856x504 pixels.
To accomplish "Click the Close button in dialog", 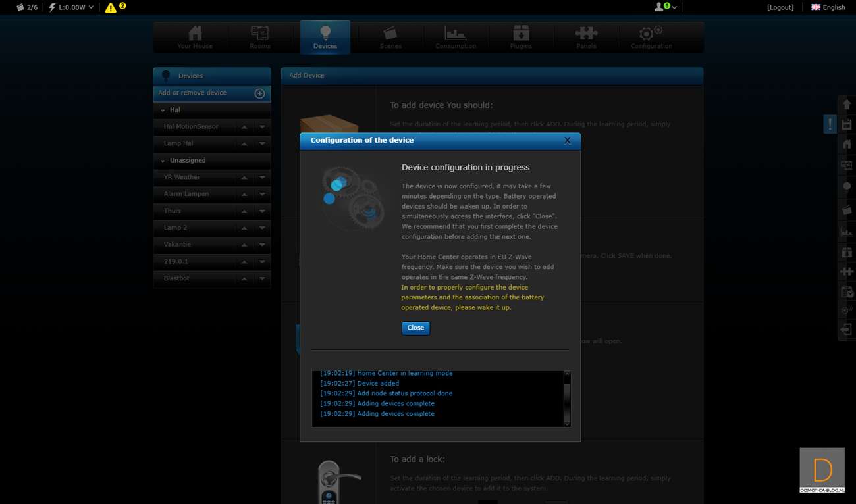I will [415, 328].
